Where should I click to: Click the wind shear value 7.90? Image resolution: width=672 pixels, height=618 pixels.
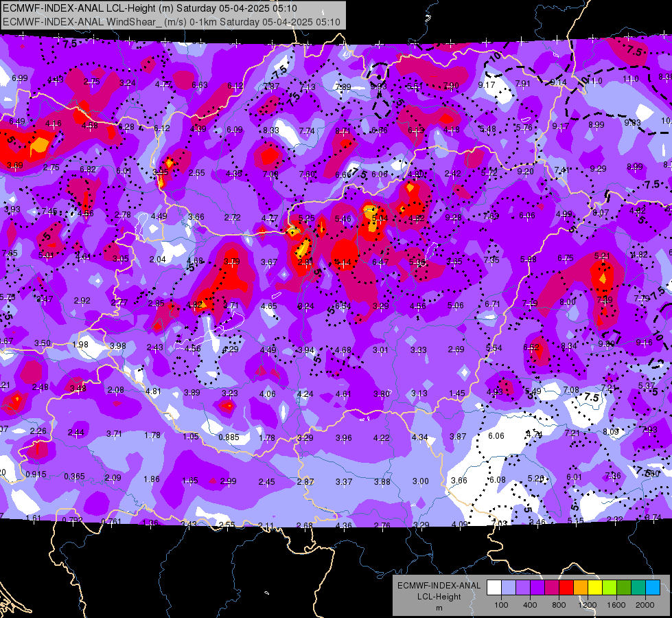(x=451, y=87)
